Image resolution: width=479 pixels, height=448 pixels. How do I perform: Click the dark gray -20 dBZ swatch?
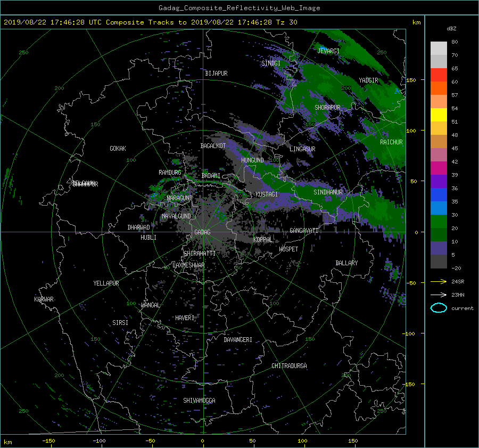439,262
